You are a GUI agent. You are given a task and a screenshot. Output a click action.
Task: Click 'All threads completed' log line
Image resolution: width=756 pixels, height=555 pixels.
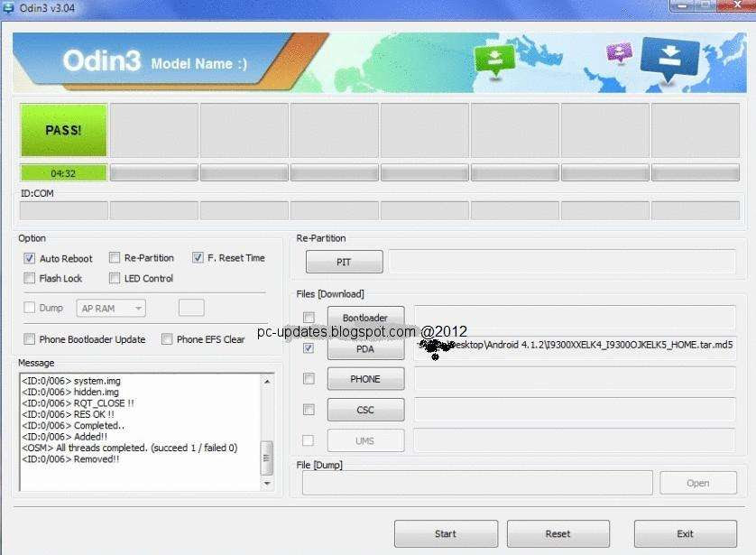click(x=130, y=448)
